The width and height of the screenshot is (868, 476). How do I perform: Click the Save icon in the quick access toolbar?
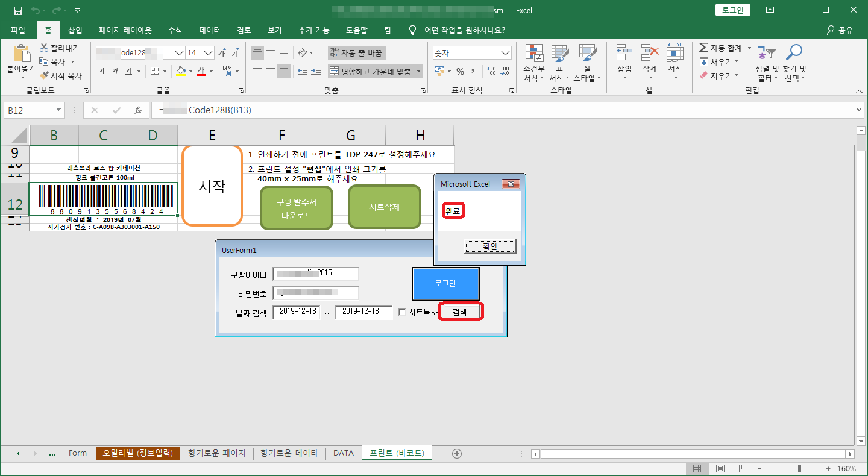click(x=17, y=11)
